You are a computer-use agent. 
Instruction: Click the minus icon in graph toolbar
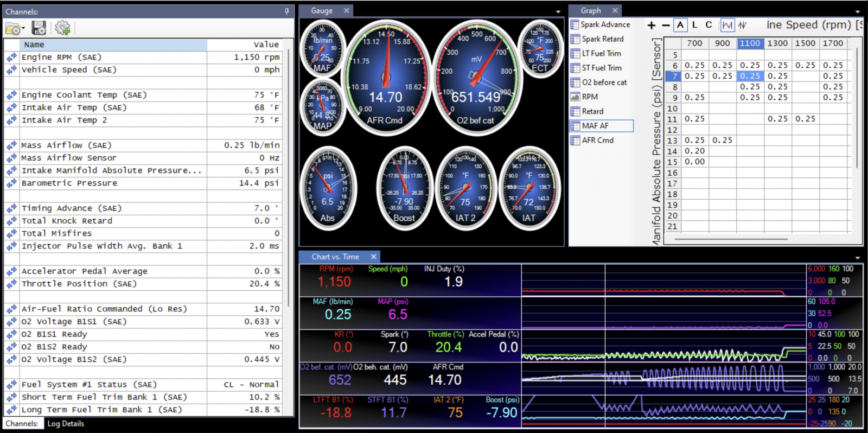coord(666,25)
